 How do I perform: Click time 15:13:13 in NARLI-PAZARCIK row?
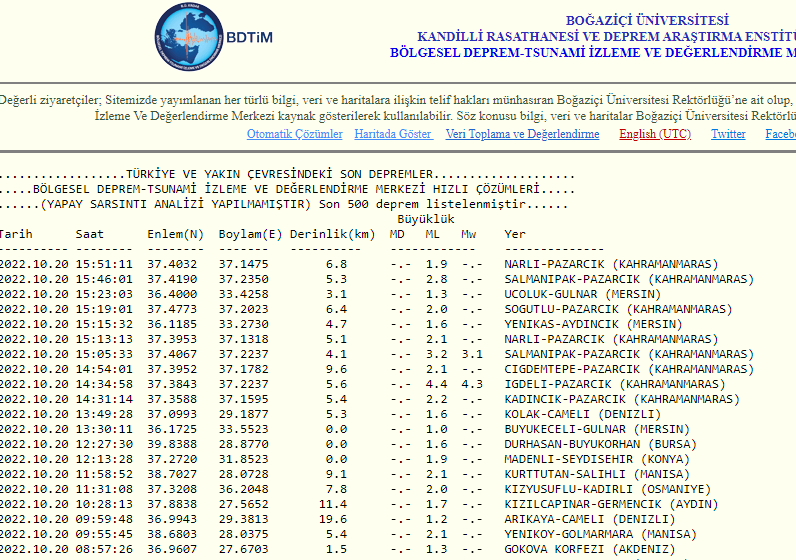click(x=104, y=339)
